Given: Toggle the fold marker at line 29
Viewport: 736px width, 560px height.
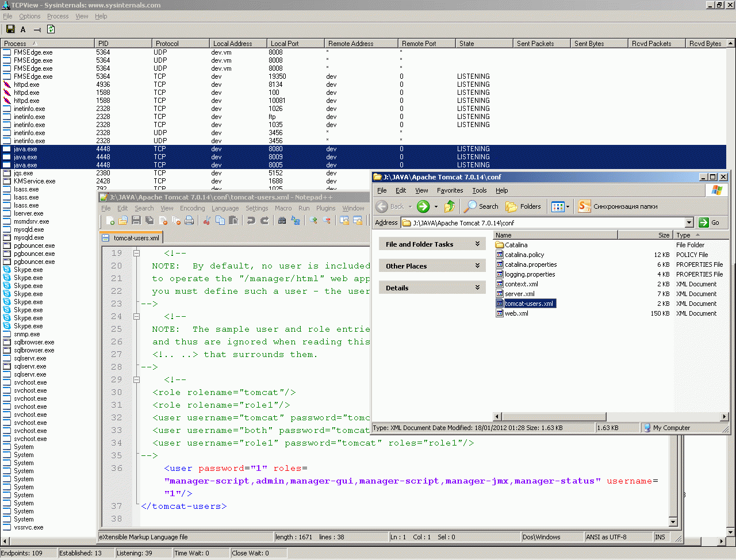Looking at the screenshot, I should [136, 379].
